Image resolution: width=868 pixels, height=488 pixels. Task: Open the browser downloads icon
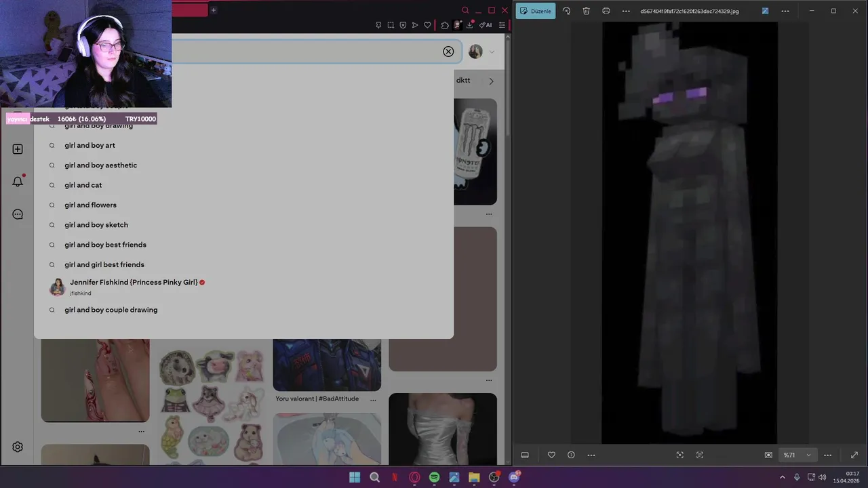pyautogui.click(x=469, y=25)
